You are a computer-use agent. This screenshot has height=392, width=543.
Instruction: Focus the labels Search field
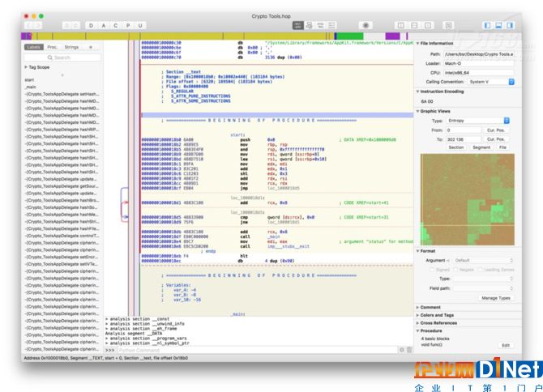pyautogui.click(x=62, y=58)
